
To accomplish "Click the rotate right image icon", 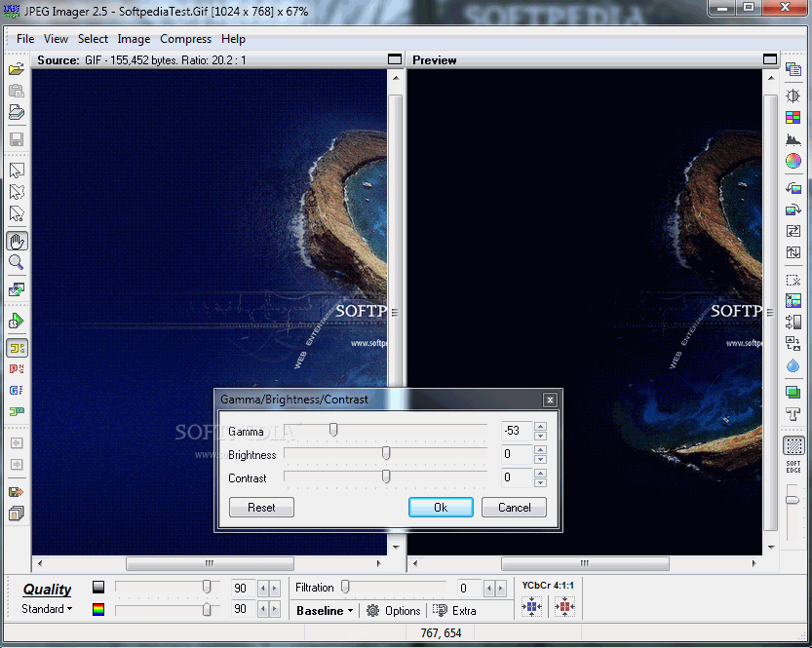I will point(793,210).
